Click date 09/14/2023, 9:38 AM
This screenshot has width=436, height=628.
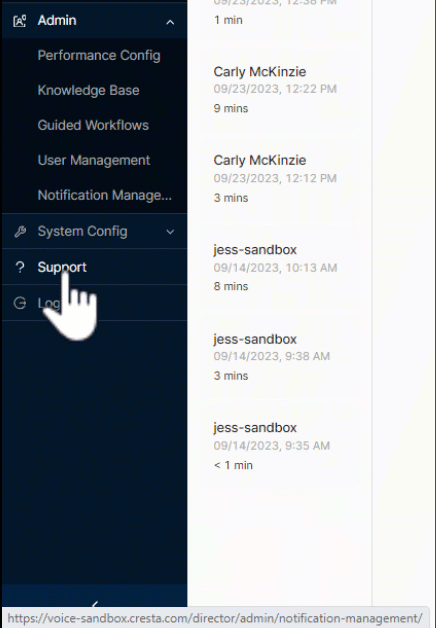271,356
